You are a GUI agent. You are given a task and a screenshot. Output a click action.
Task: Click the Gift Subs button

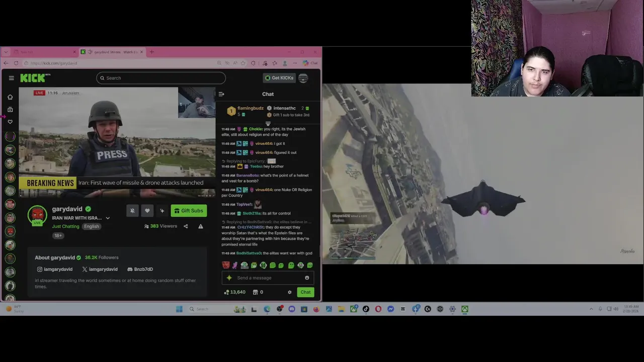(189, 211)
